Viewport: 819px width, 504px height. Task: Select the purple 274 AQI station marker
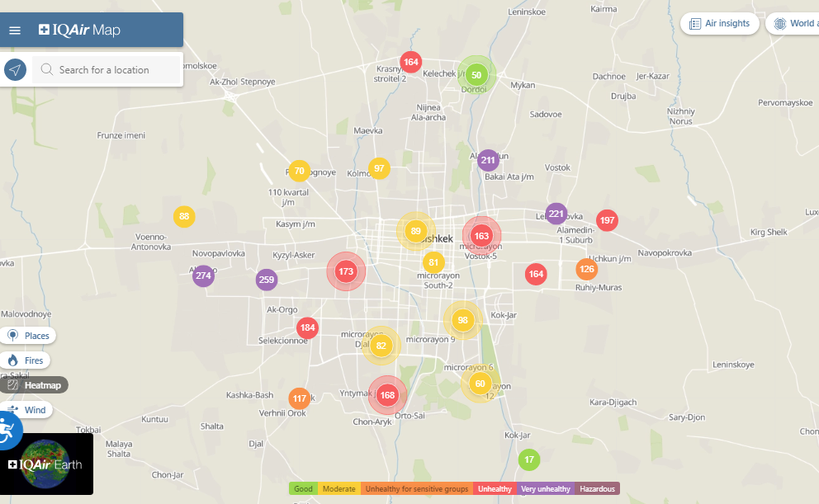tap(203, 276)
